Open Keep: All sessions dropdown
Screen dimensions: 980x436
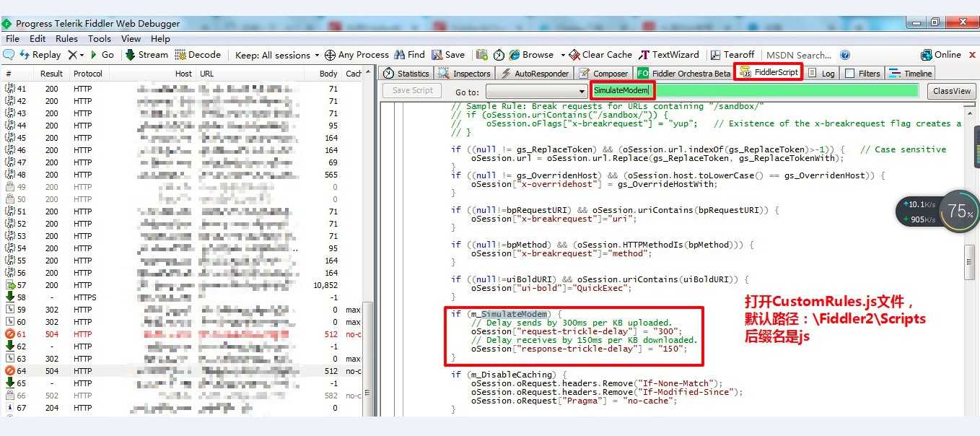[x=277, y=55]
